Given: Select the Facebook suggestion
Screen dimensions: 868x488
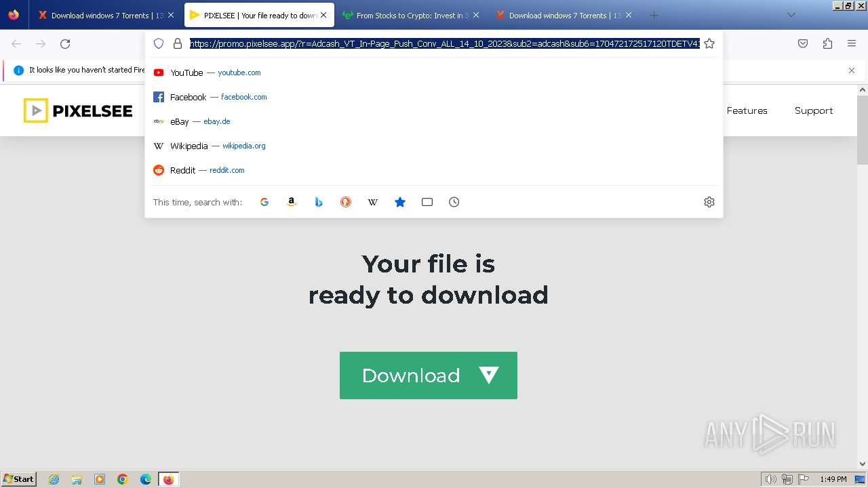Looking at the screenshot, I should coord(434,97).
